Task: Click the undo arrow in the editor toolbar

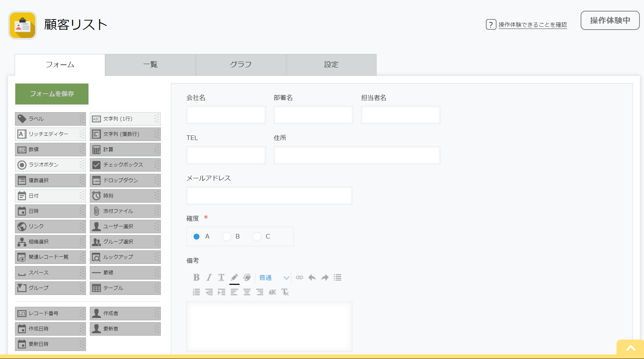Action: (312, 278)
